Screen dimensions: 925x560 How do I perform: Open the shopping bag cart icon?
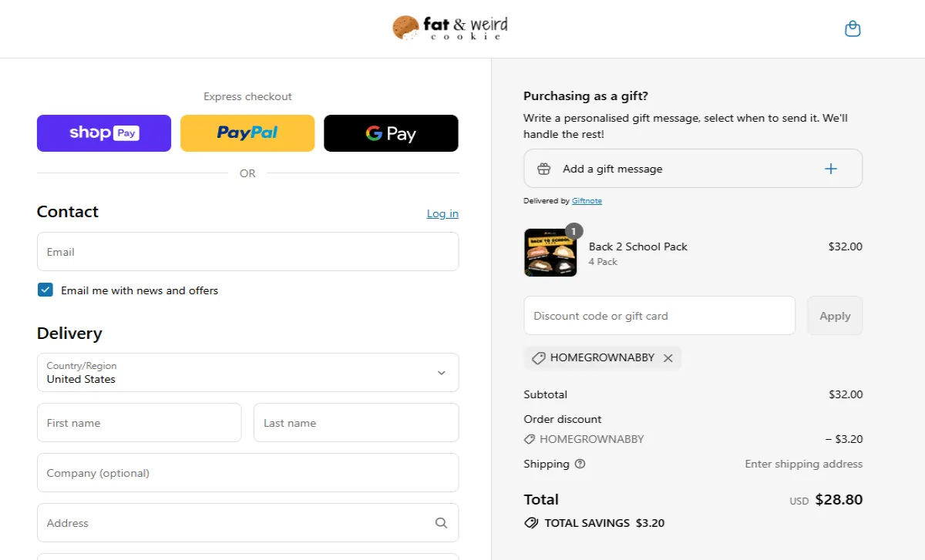853,29
